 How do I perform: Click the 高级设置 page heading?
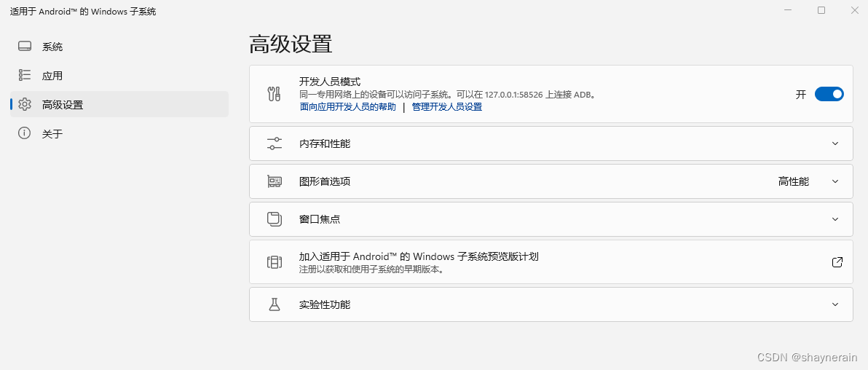[x=290, y=44]
